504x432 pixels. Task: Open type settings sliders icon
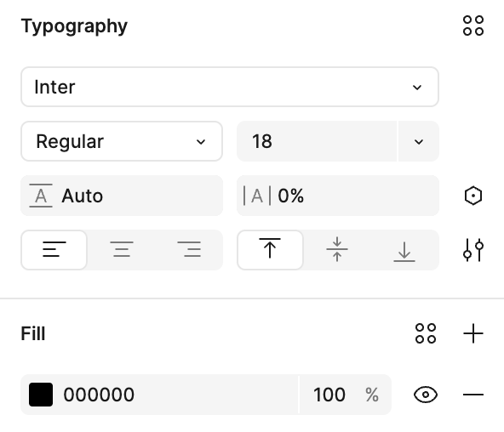pyautogui.click(x=473, y=250)
